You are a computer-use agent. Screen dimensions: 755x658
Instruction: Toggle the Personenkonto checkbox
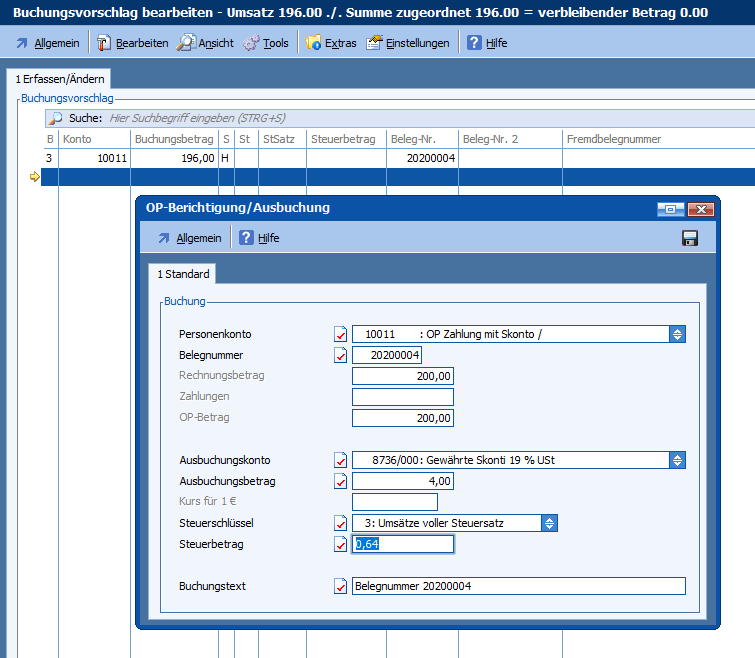click(341, 334)
